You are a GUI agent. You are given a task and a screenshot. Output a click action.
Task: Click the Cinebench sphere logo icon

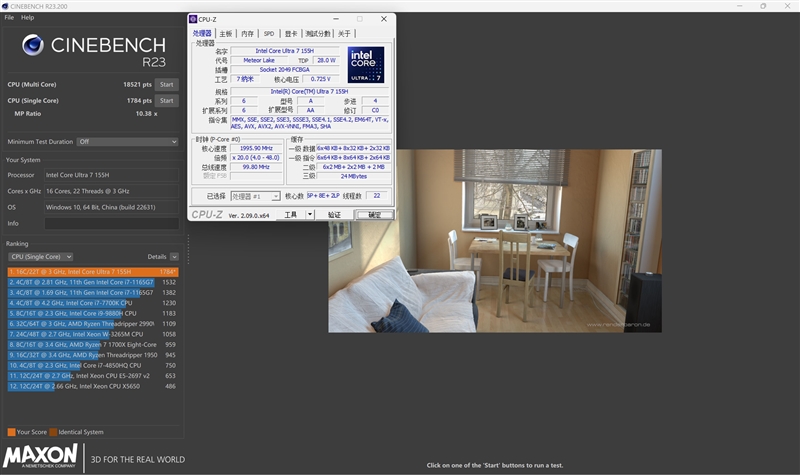click(32, 46)
